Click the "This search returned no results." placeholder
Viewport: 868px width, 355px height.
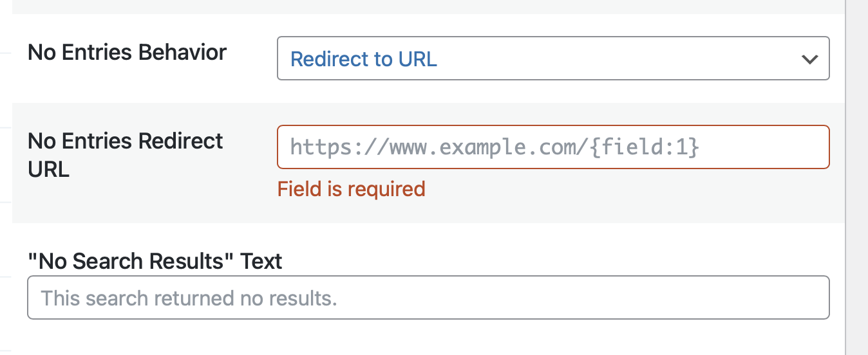point(189,298)
